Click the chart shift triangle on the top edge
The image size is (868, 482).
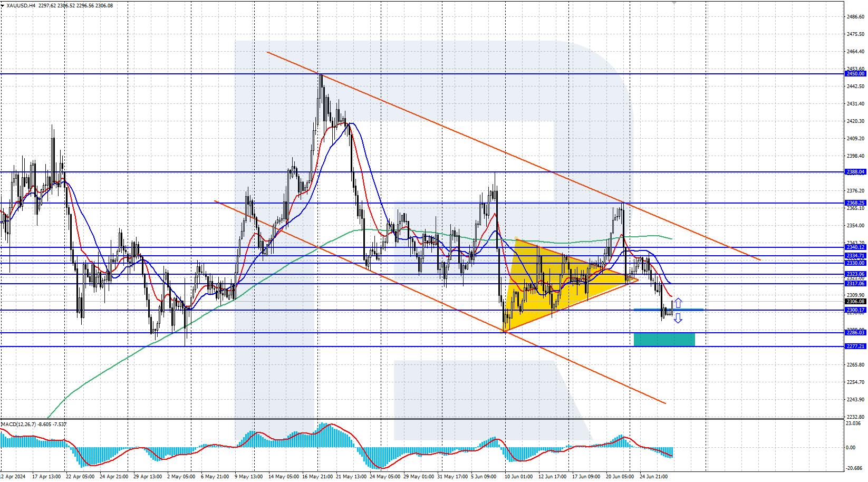pyautogui.click(x=673, y=3)
